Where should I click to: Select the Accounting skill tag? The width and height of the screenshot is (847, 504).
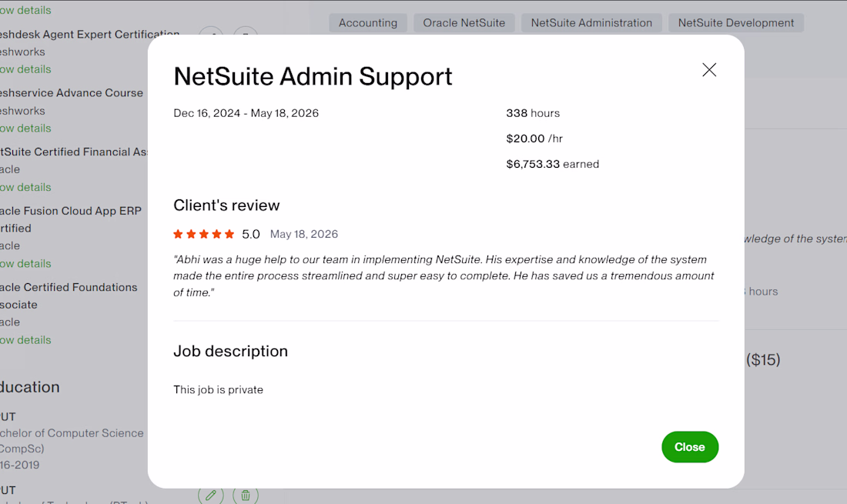[368, 22]
